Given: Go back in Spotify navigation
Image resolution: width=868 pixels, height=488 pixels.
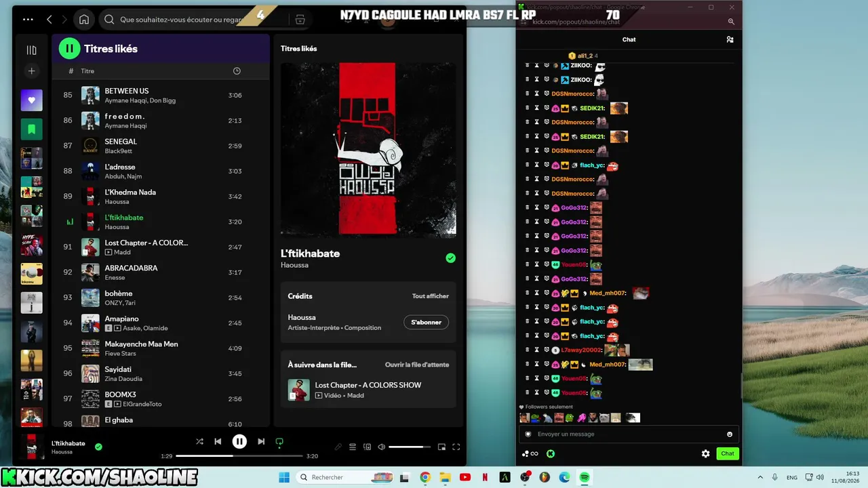Looking at the screenshot, I should 50,20.
